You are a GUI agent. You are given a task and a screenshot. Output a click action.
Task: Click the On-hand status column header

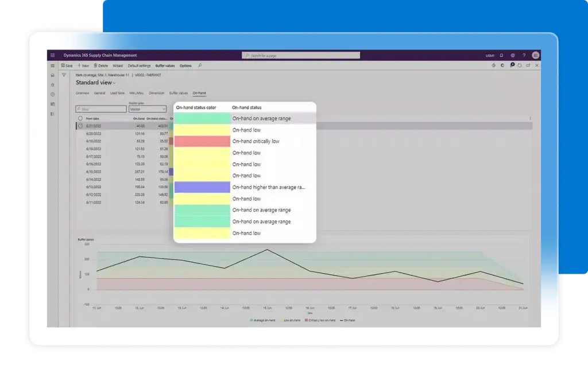pyautogui.click(x=247, y=107)
